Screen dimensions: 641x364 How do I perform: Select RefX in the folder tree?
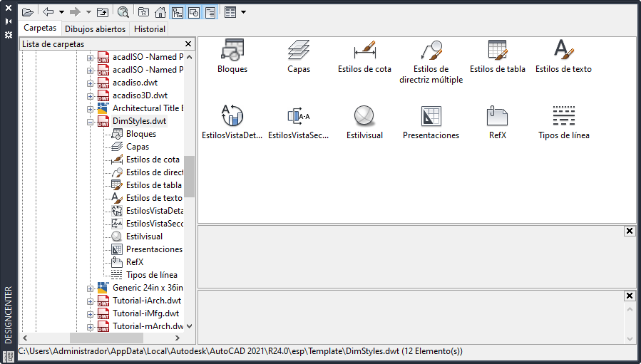pos(135,262)
